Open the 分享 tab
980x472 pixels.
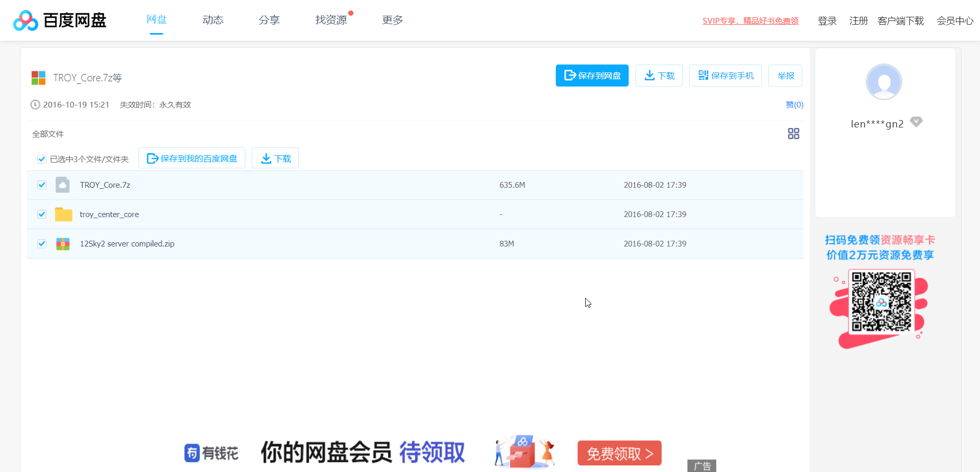coord(269,20)
